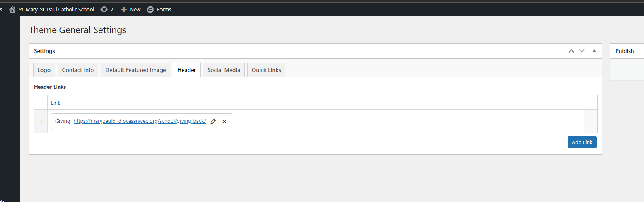Switch to the Logo tab
This screenshot has height=202, width=644.
pos(44,70)
